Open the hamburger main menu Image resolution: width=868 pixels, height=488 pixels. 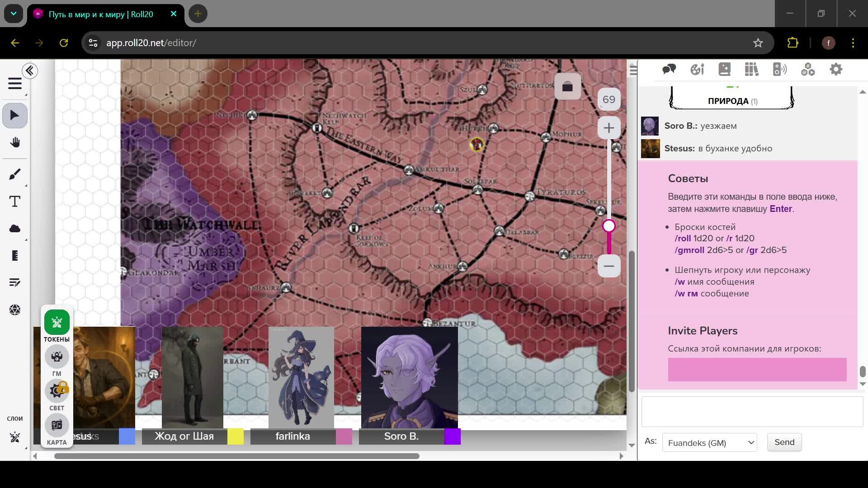pyautogui.click(x=15, y=84)
